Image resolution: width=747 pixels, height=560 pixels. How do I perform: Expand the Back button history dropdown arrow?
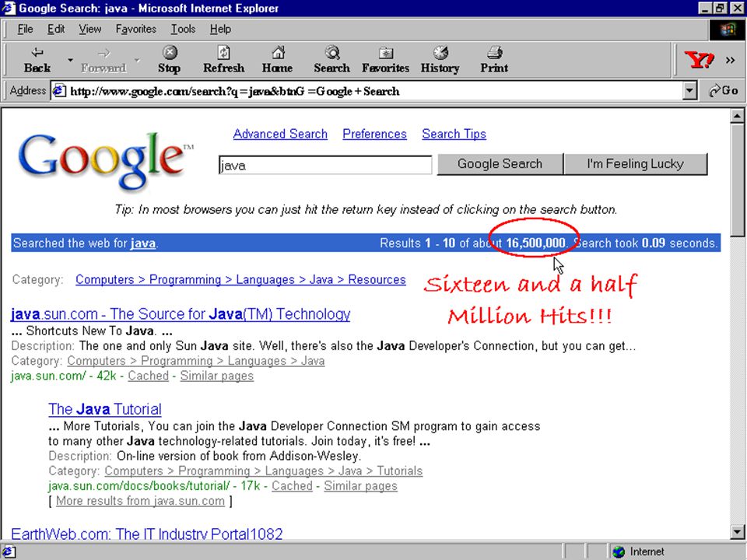click(70, 60)
